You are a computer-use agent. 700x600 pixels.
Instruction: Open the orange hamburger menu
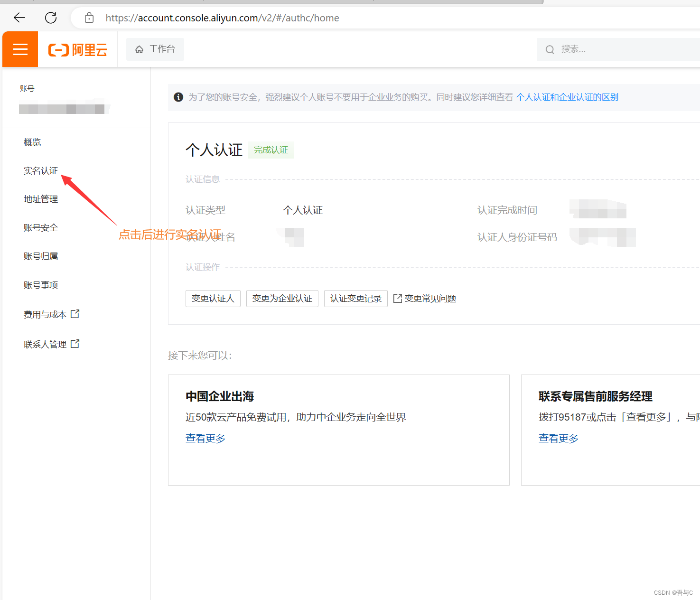click(x=20, y=49)
